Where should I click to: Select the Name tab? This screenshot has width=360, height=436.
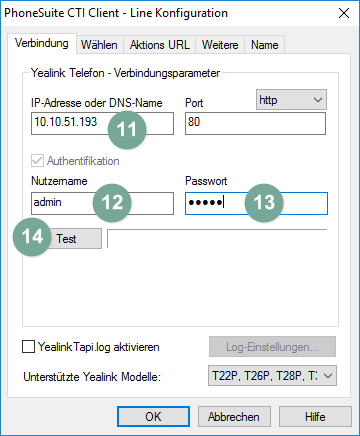[x=265, y=45]
